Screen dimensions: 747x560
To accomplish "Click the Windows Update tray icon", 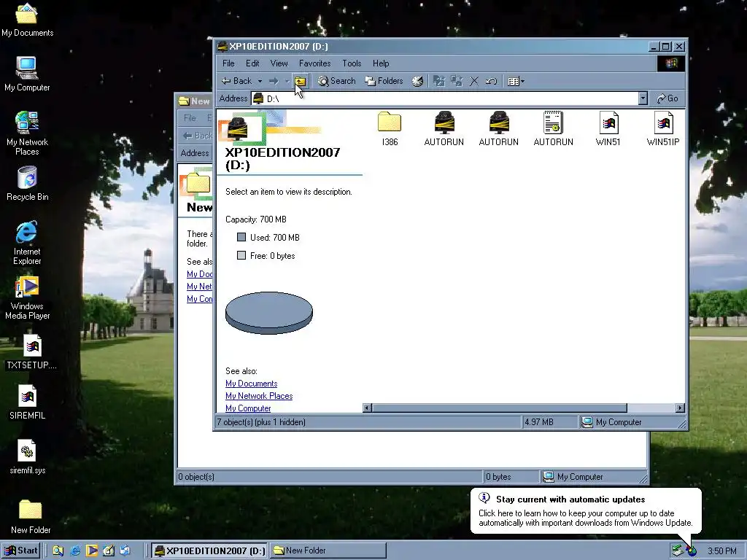I will (692, 551).
